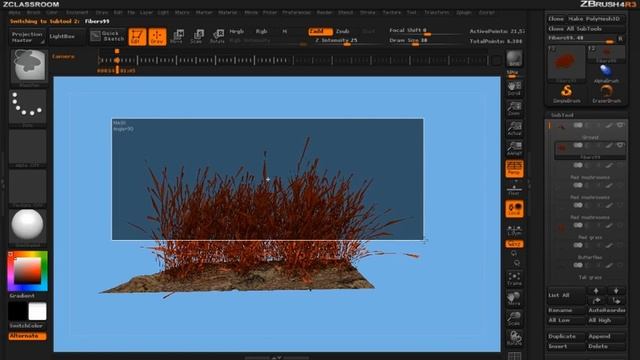The height and width of the screenshot is (360, 640).
Task: Toggle visibility eye of Fibers99 subtool
Action: click(620, 145)
